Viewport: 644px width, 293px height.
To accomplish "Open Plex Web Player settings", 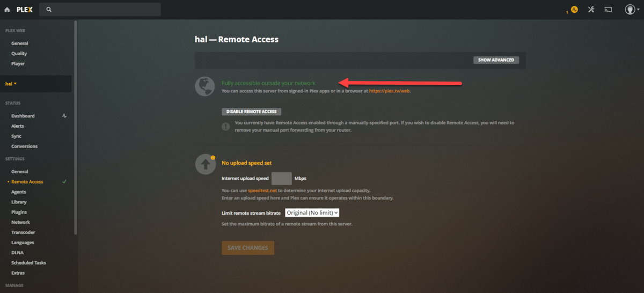I will (18, 64).
